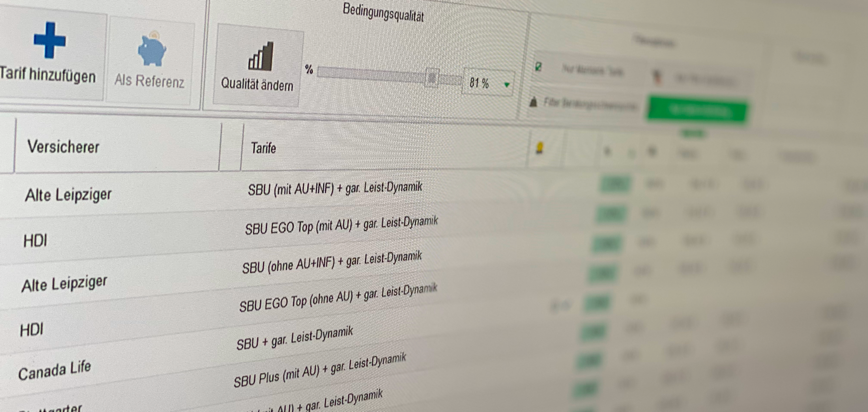Click the Bedingungsqualität percentage slider handle
The image size is (868, 412).
(x=432, y=78)
